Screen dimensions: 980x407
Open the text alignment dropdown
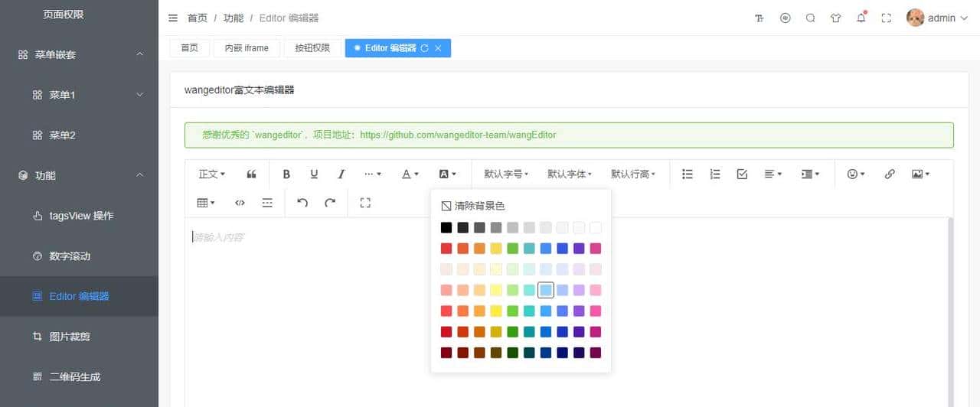click(x=773, y=174)
